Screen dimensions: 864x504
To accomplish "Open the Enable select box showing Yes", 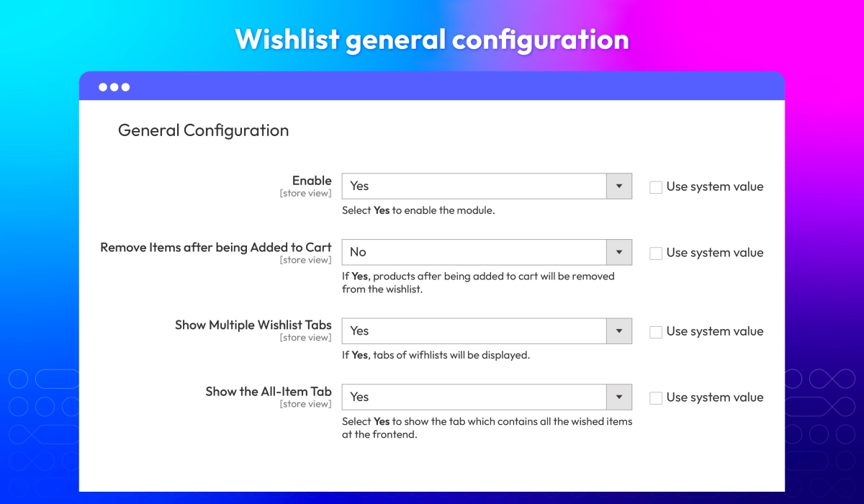I will pos(474,186).
